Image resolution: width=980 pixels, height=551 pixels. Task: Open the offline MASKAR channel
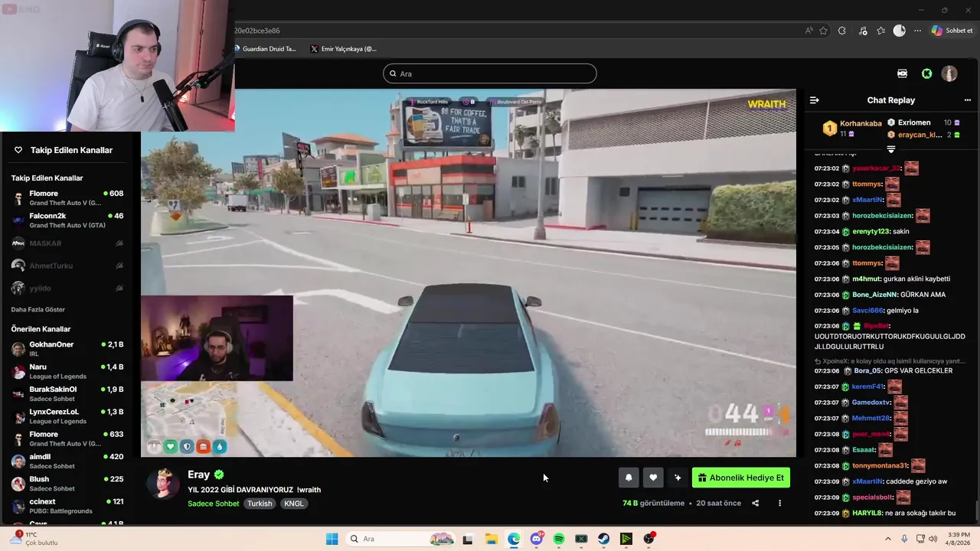click(67, 243)
